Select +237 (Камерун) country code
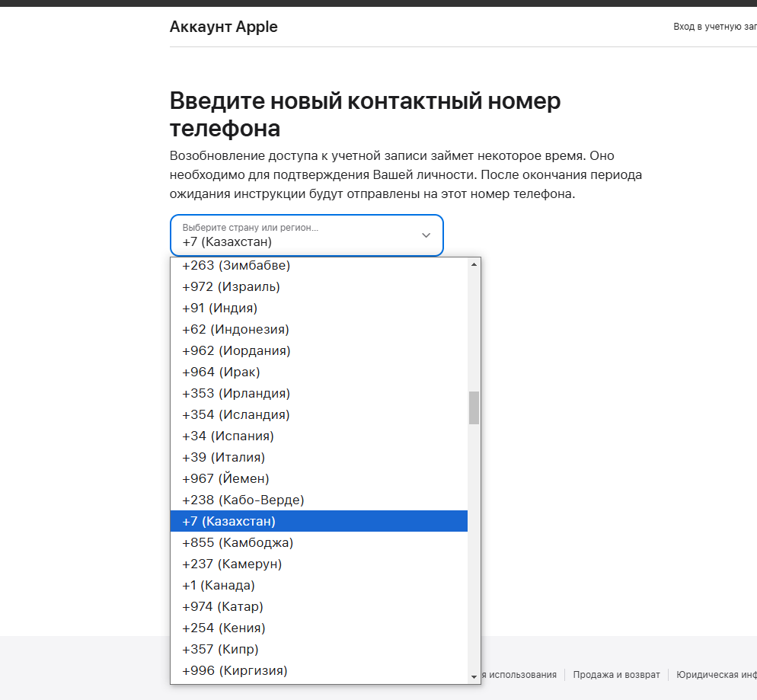Viewport: 757px width, 700px height. coord(318,564)
